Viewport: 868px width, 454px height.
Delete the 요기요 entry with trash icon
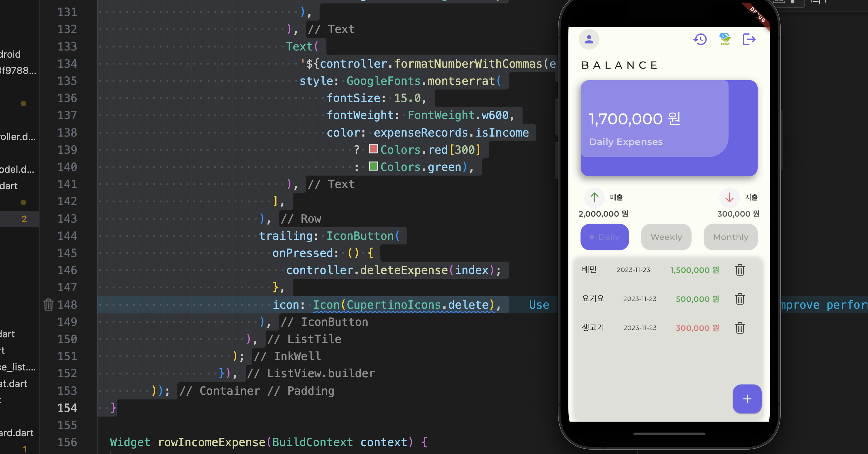coord(740,299)
